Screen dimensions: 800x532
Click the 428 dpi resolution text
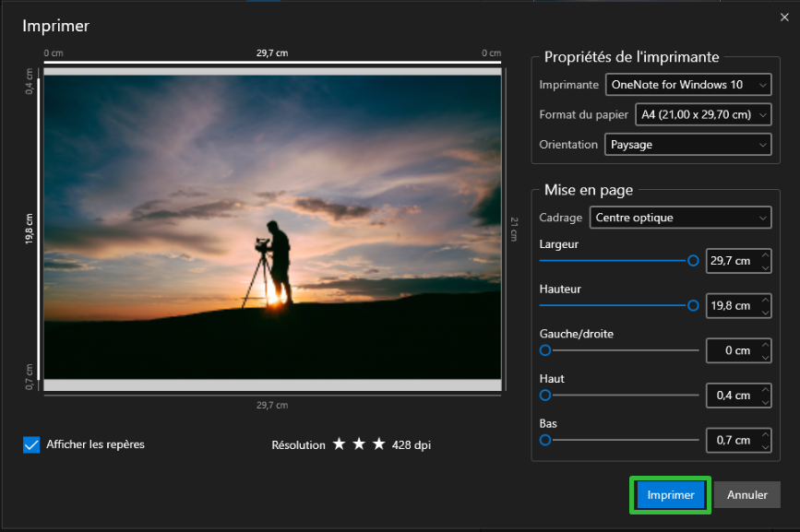pyautogui.click(x=412, y=444)
